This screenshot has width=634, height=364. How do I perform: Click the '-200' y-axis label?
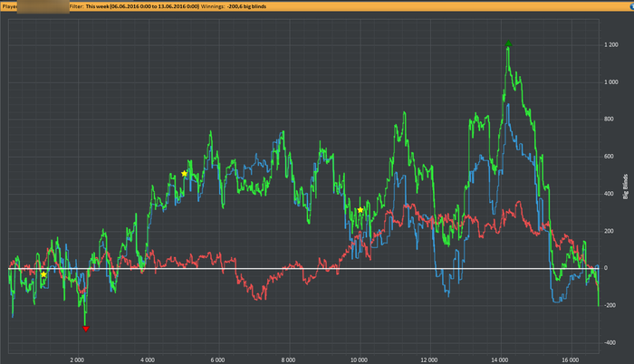click(x=610, y=306)
